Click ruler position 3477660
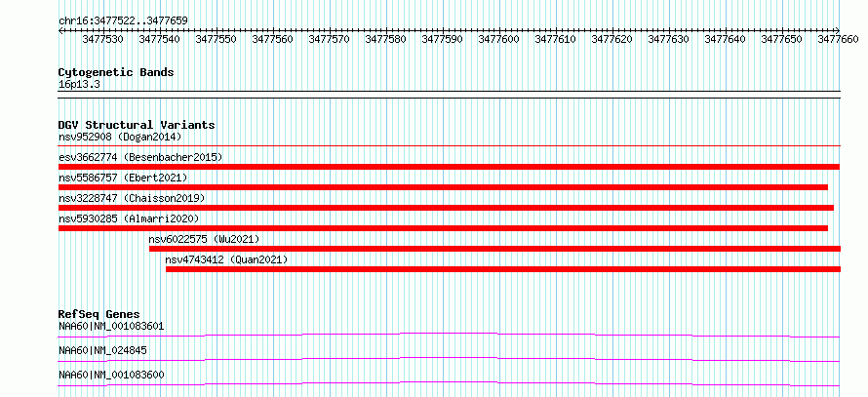This screenshot has width=868, height=397. point(838,39)
